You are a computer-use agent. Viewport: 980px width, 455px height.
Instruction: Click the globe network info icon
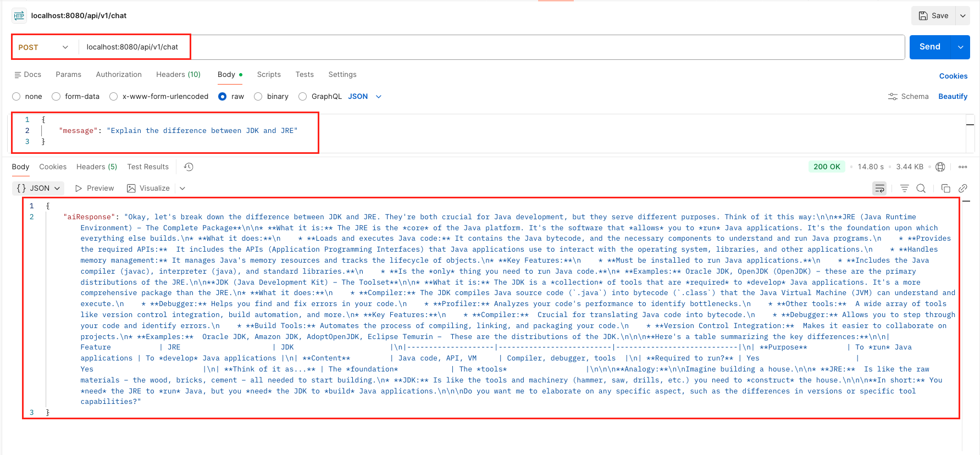click(940, 167)
